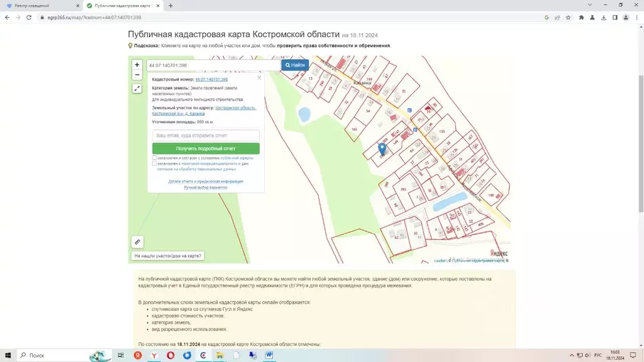Click the email input for report
644x362 pixels.
206,135
